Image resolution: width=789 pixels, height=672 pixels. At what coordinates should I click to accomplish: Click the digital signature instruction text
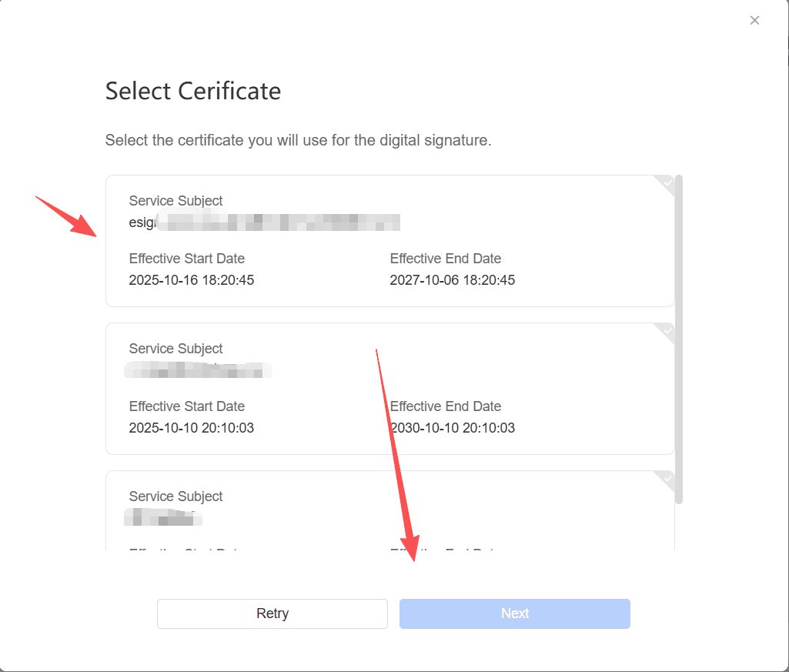[298, 141]
